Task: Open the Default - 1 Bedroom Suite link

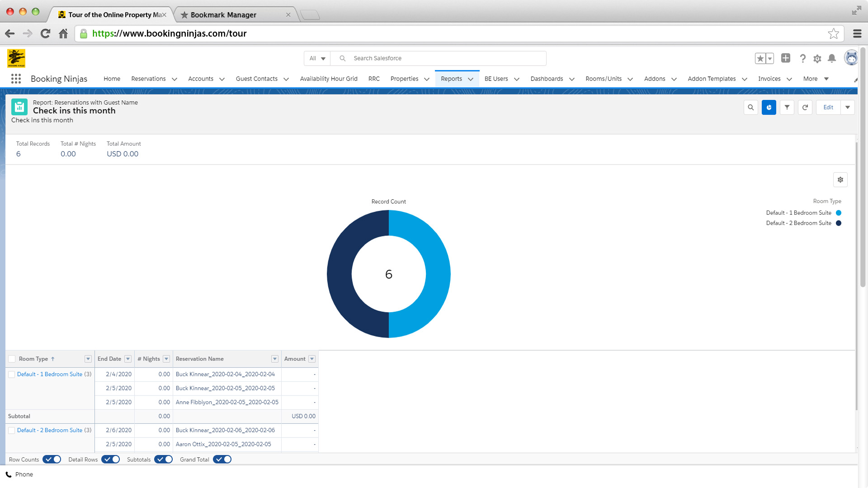Action: [50, 374]
